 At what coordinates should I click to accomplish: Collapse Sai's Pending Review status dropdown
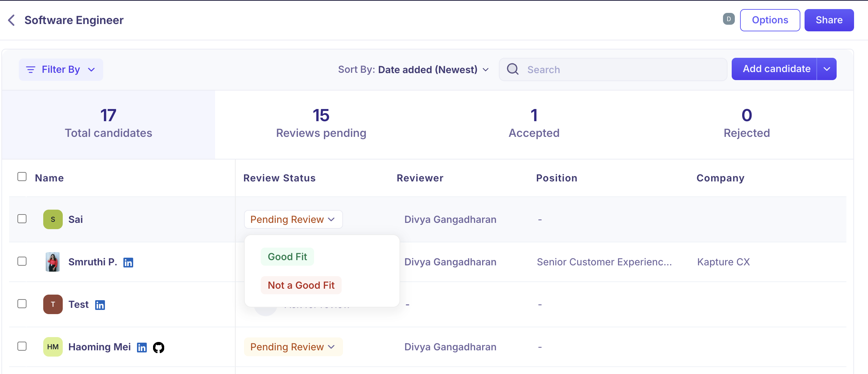pyautogui.click(x=293, y=219)
